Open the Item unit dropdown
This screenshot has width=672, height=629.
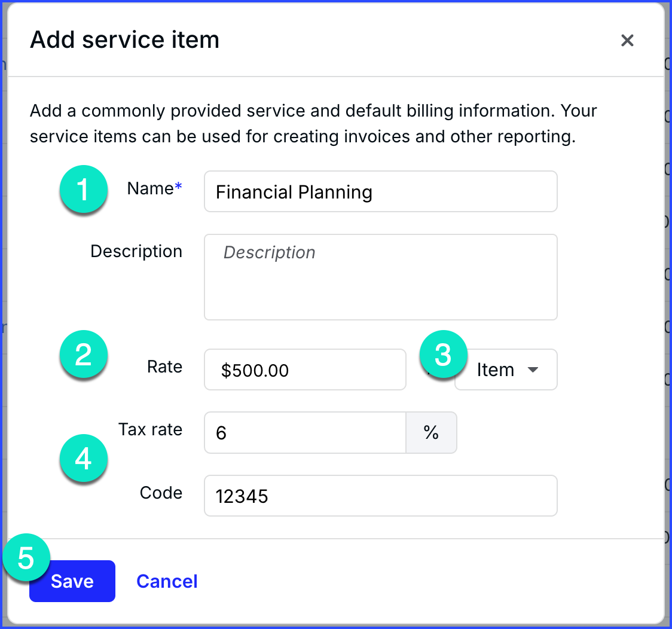506,370
